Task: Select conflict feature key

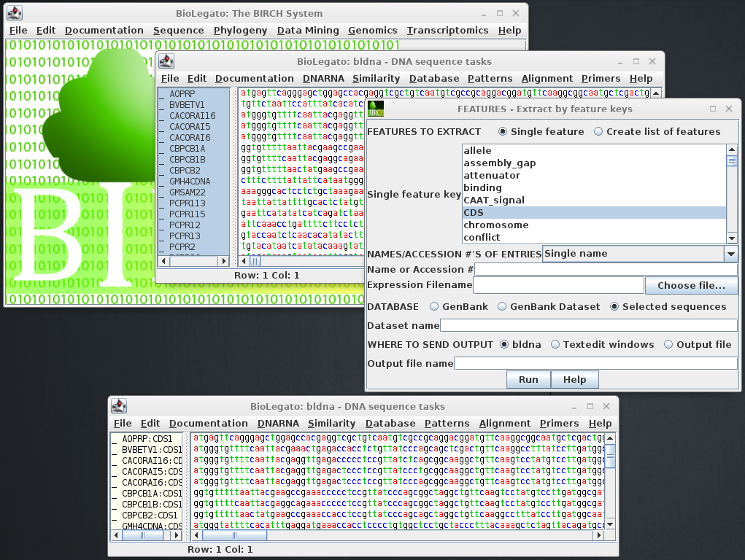Action: (594, 237)
